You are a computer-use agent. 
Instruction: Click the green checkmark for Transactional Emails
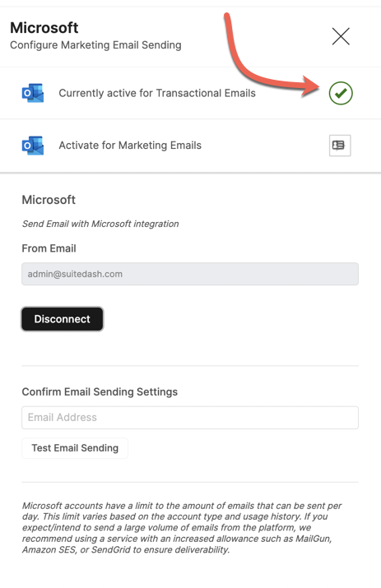click(341, 93)
